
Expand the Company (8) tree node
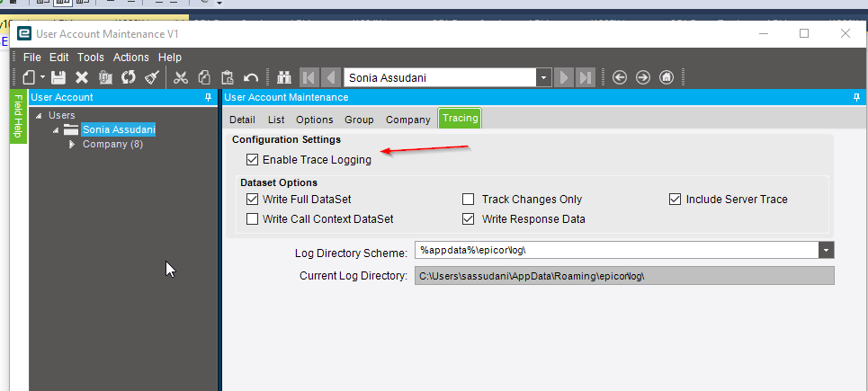coord(71,145)
